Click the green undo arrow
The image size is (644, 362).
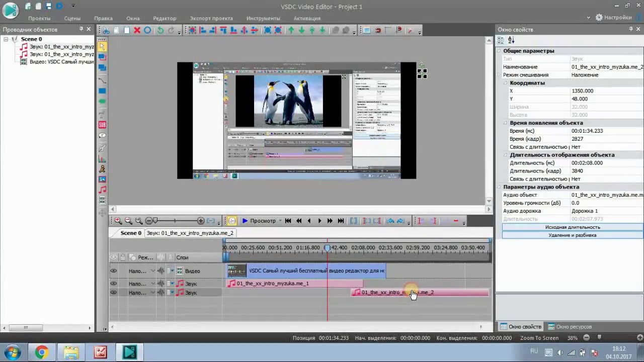tap(160, 30)
